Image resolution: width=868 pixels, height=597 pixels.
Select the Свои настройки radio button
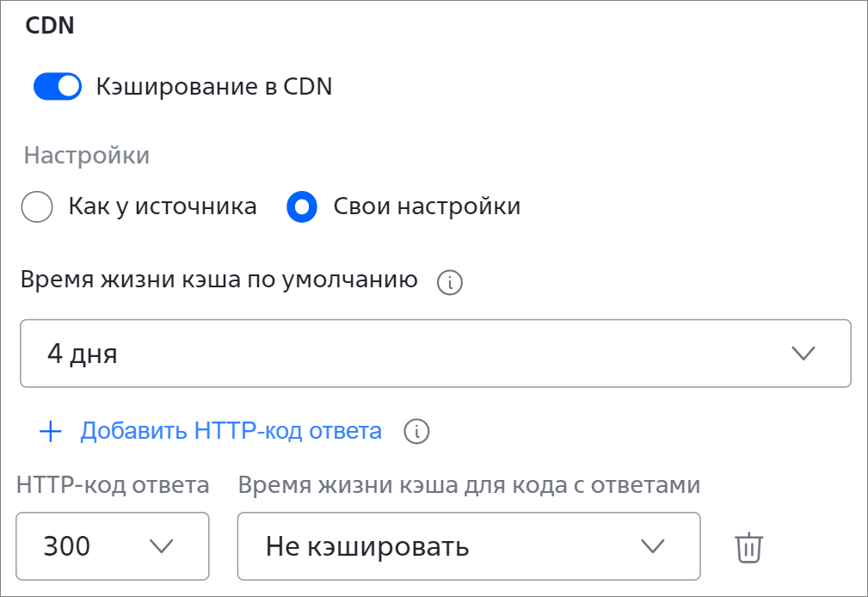(x=302, y=206)
